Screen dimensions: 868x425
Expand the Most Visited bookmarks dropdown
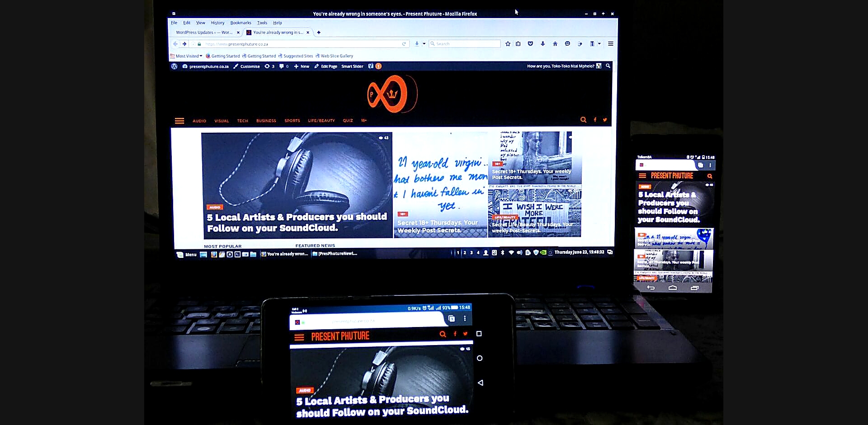pyautogui.click(x=186, y=56)
